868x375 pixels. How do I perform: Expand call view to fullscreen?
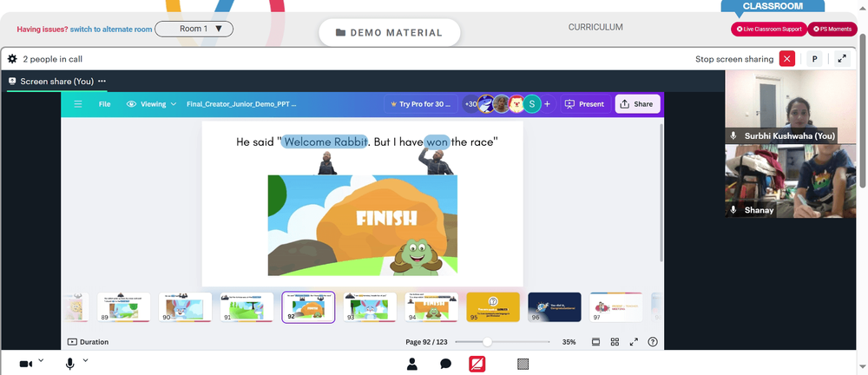pyautogui.click(x=842, y=59)
